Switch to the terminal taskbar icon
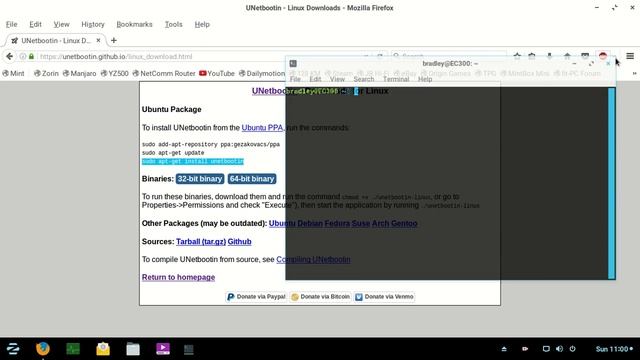 pos(189,349)
